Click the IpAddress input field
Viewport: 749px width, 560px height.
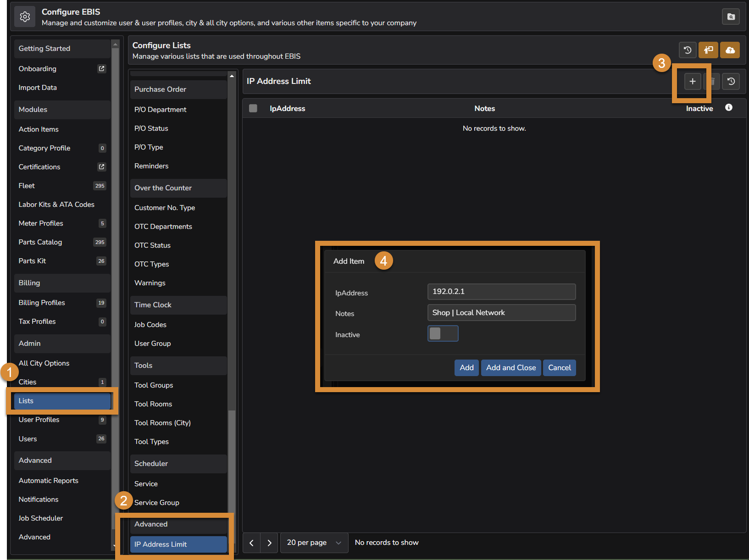pos(501,292)
